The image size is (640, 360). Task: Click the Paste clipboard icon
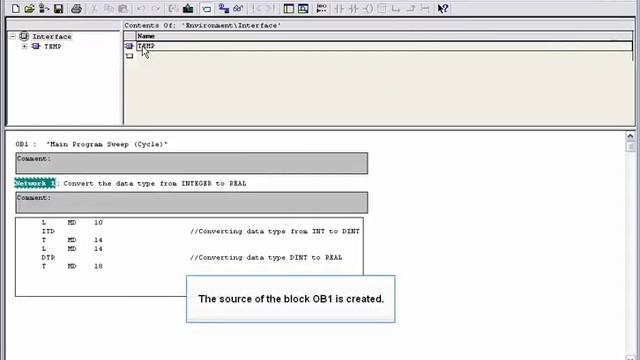point(123,9)
